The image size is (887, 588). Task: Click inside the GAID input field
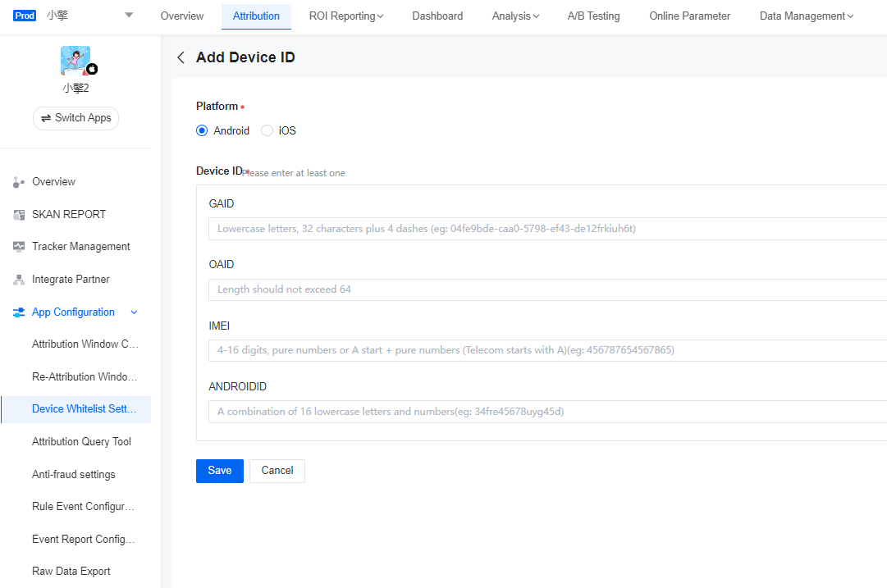pos(492,228)
